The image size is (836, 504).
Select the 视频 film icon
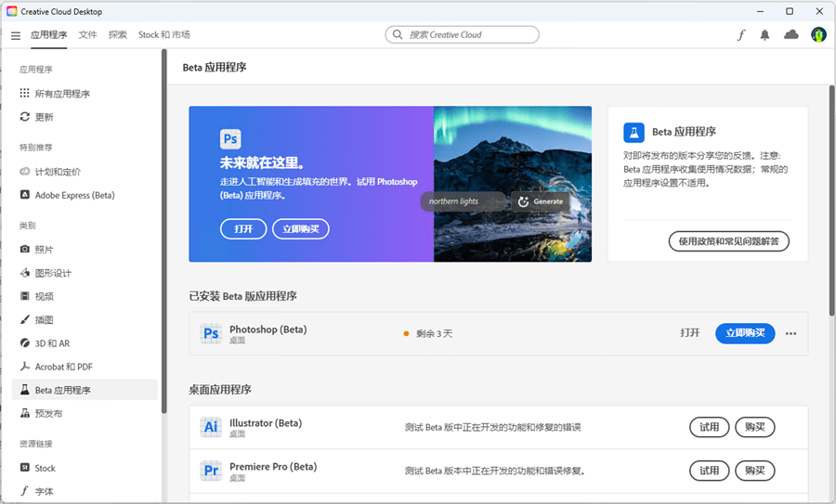(x=24, y=296)
